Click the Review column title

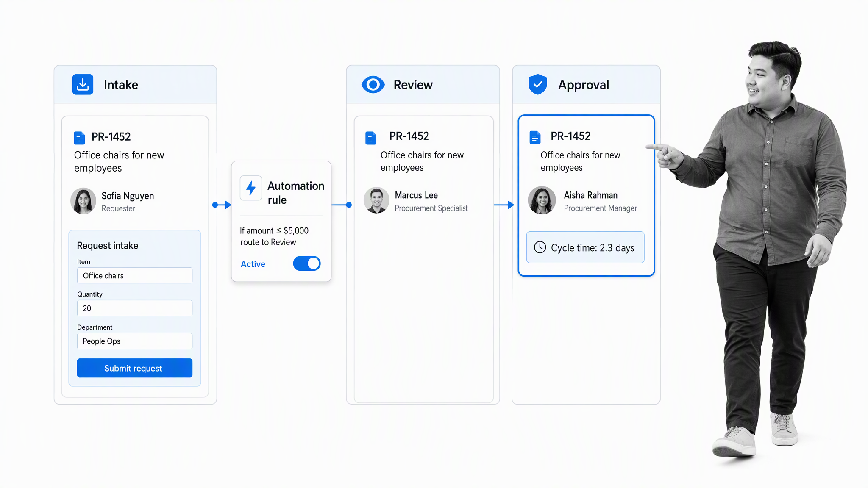(413, 85)
